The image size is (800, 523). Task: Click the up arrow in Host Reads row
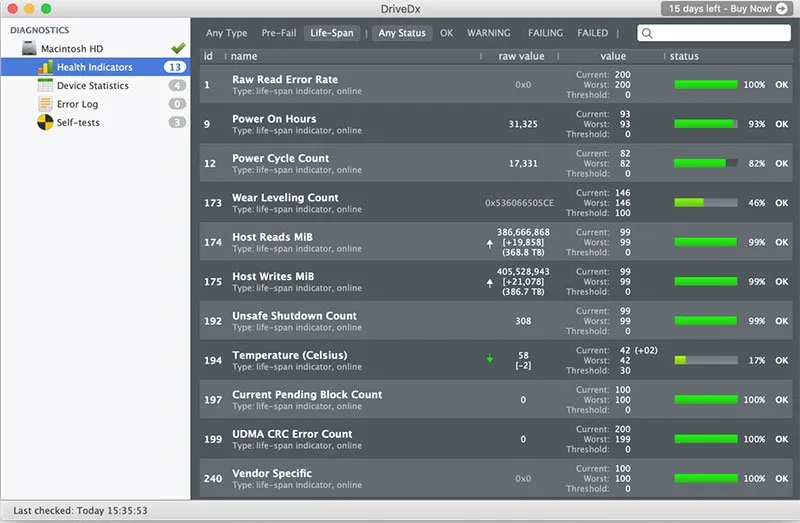[x=489, y=241]
